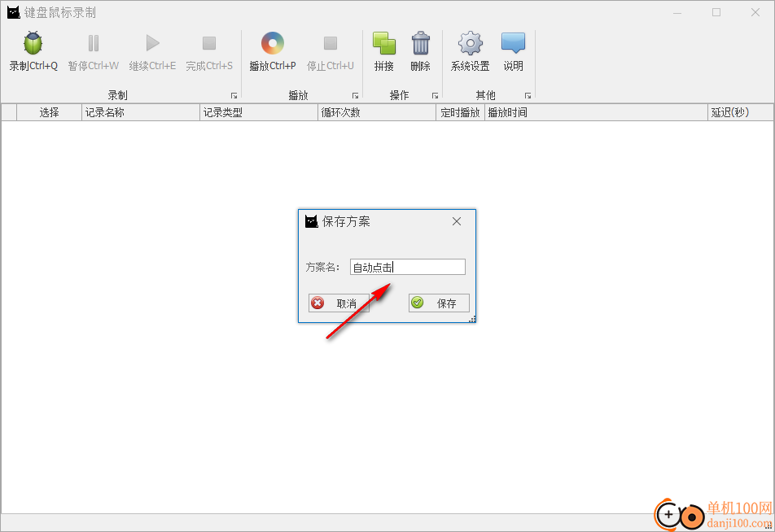Viewport: 775px width, 532px height.
Task: Click the 循环次数 column header
Action: (377, 112)
